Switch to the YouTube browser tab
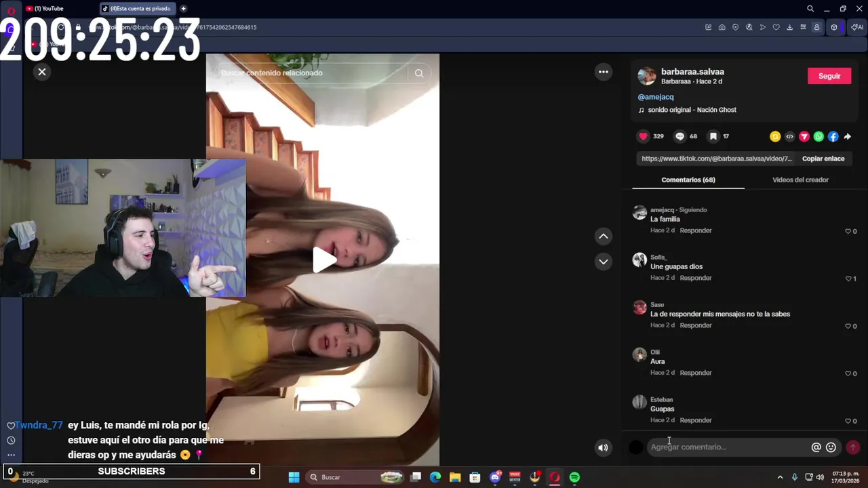The width and height of the screenshot is (868, 488). (60, 9)
